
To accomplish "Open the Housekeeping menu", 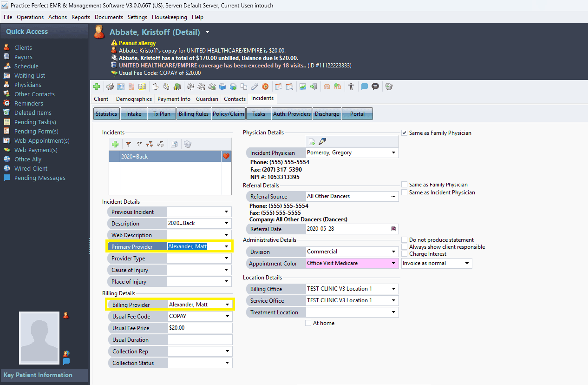I will (x=170, y=17).
